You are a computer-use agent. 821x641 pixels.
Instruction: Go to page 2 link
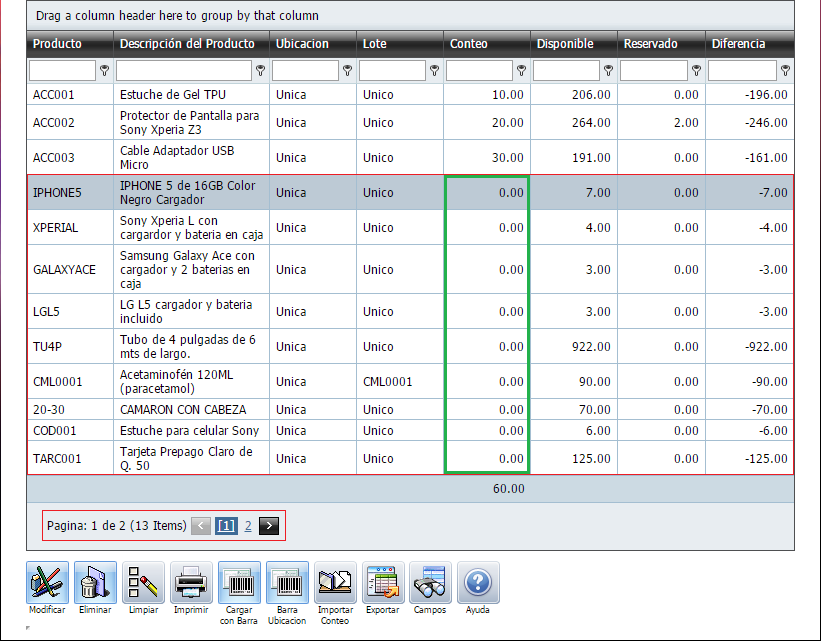click(248, 525)
